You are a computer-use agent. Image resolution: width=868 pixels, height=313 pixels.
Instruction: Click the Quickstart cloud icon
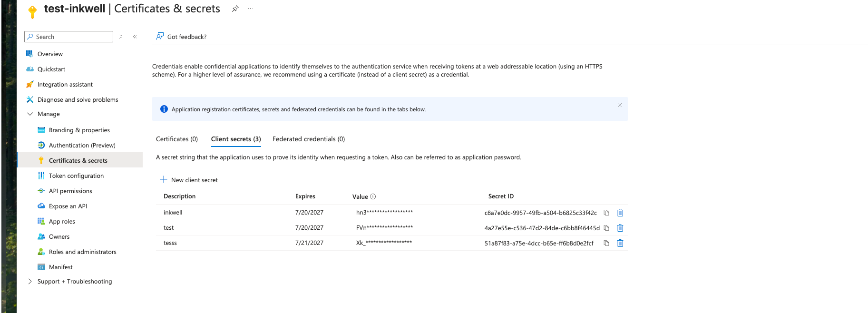29,69
